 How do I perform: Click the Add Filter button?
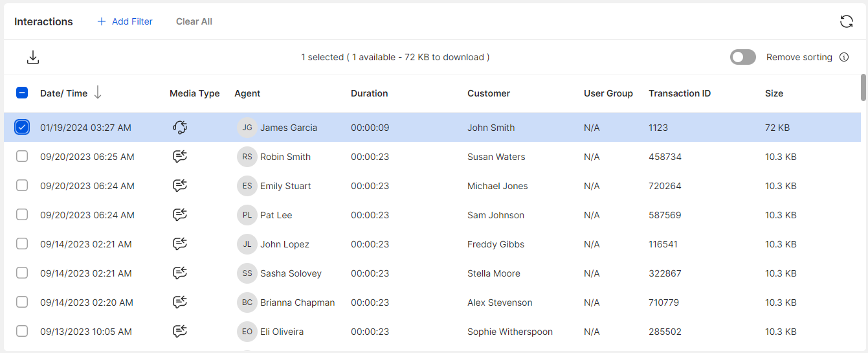click(125, 21)
